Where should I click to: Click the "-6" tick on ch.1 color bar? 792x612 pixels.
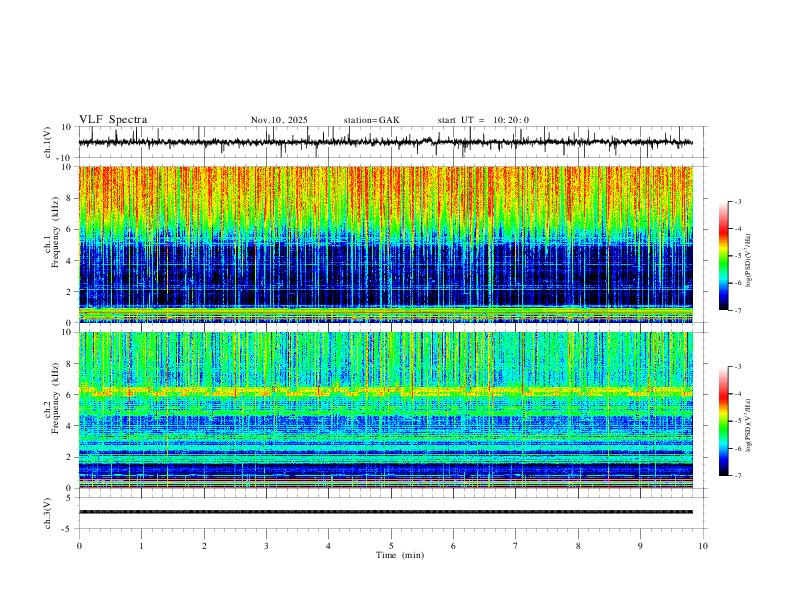coord(737,283)
